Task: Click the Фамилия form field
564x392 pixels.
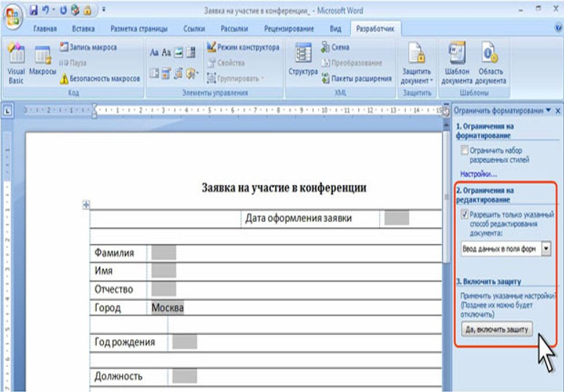Action: 163,252
